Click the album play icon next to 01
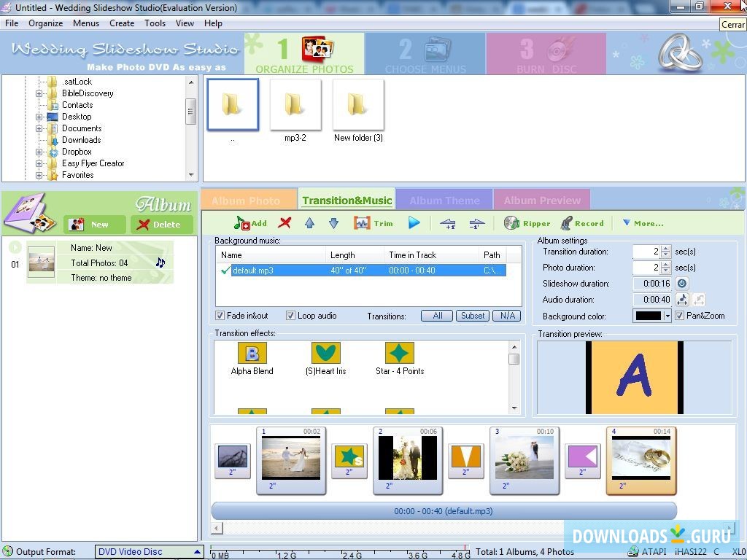747x560 pixels. point(15,247)
